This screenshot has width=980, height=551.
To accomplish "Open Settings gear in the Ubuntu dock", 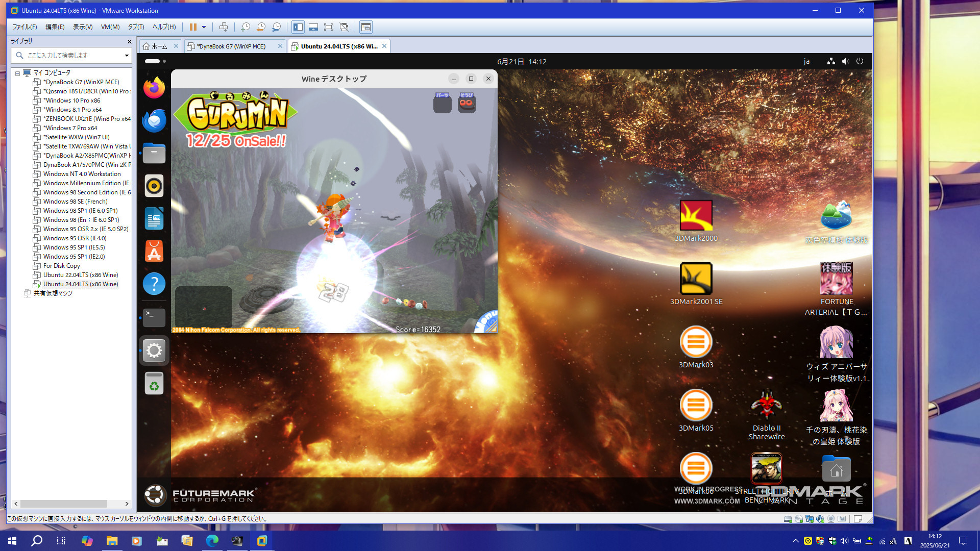I will (x=154, y=350).
